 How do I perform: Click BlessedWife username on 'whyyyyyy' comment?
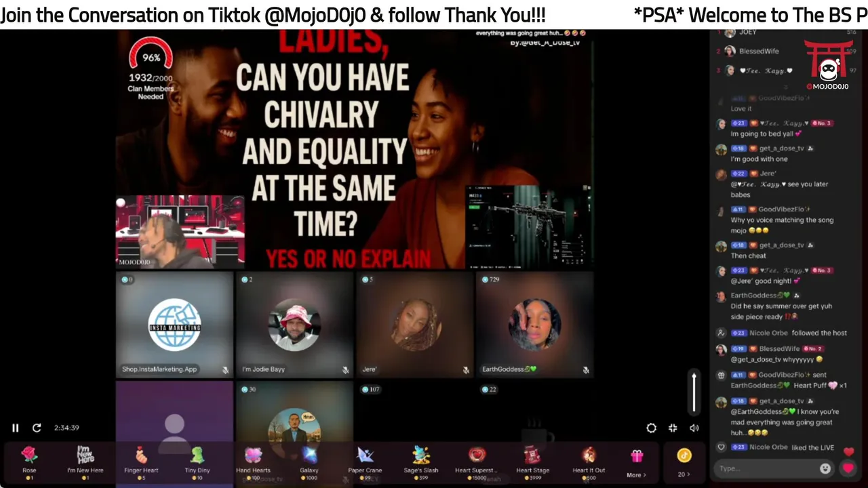780,348
